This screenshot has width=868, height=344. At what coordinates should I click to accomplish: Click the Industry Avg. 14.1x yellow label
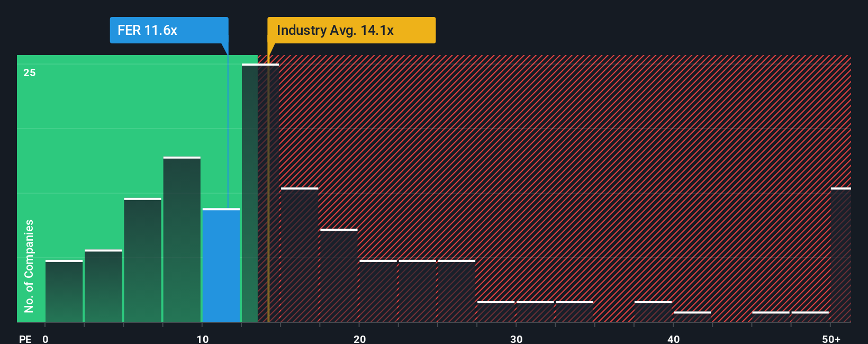[x=351, y=30]
